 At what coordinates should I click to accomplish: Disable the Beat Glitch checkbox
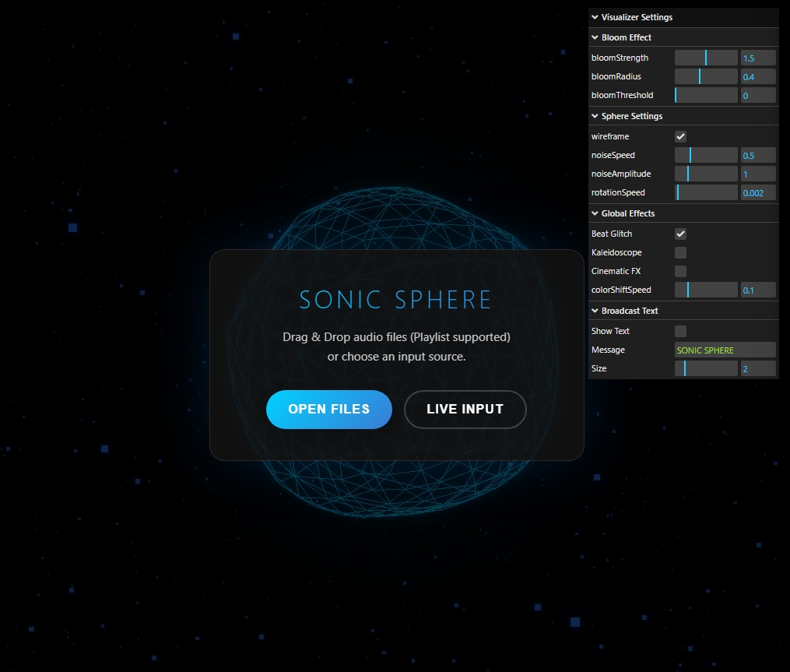680,234
